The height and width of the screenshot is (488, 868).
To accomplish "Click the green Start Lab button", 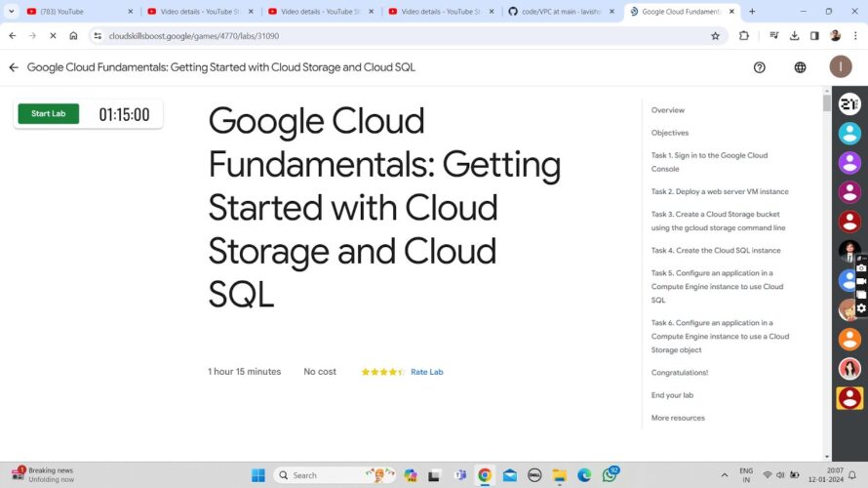I will (x=48, y=113).
